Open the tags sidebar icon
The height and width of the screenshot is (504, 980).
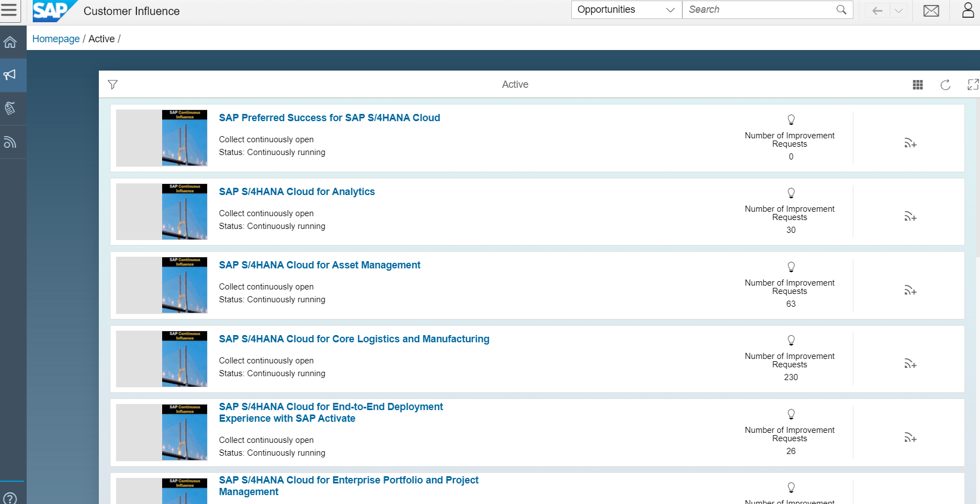tap(10, 108)
